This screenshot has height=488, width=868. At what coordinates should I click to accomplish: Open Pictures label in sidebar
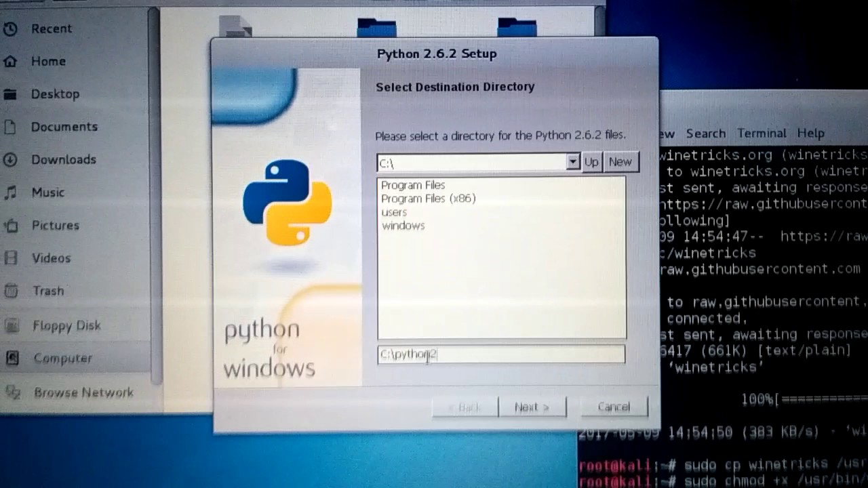(56, 225)
